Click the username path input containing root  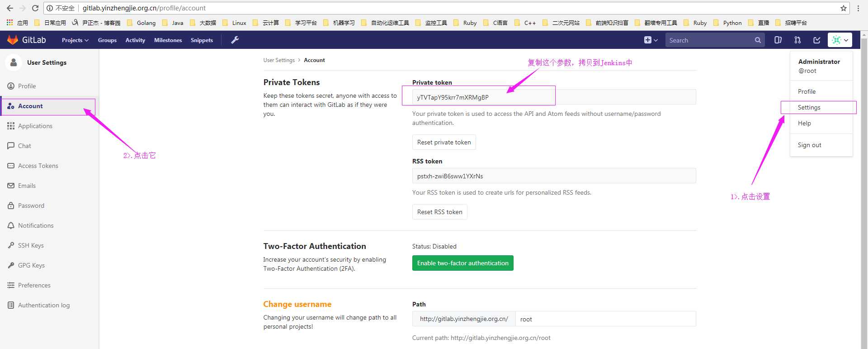click(605, 319)
